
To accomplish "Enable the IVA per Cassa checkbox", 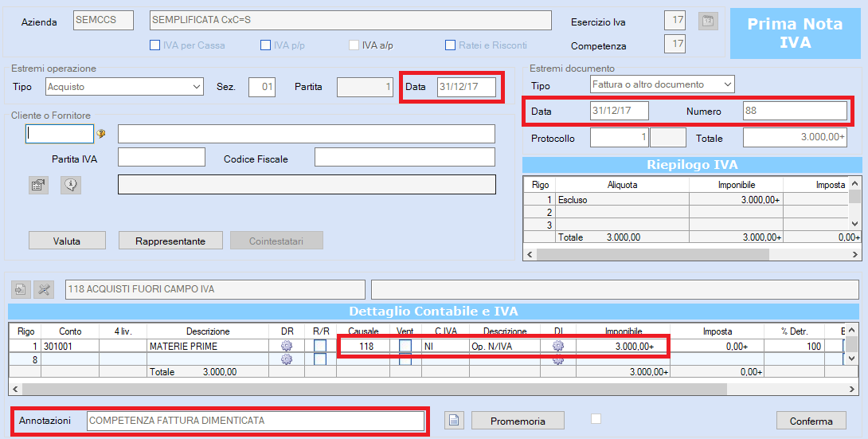I will point(155,45).
